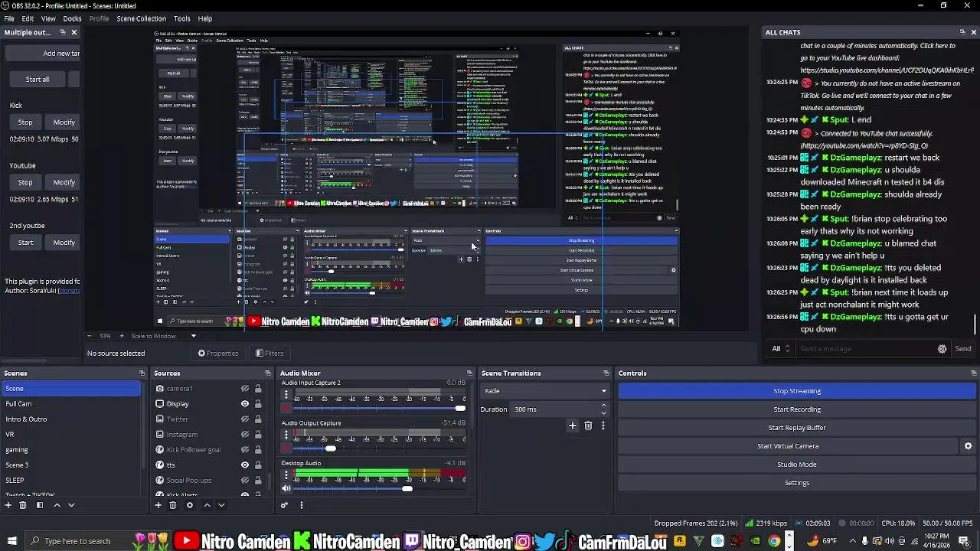
Task: Show the camera1 source
Action: (x=245, y=389)
